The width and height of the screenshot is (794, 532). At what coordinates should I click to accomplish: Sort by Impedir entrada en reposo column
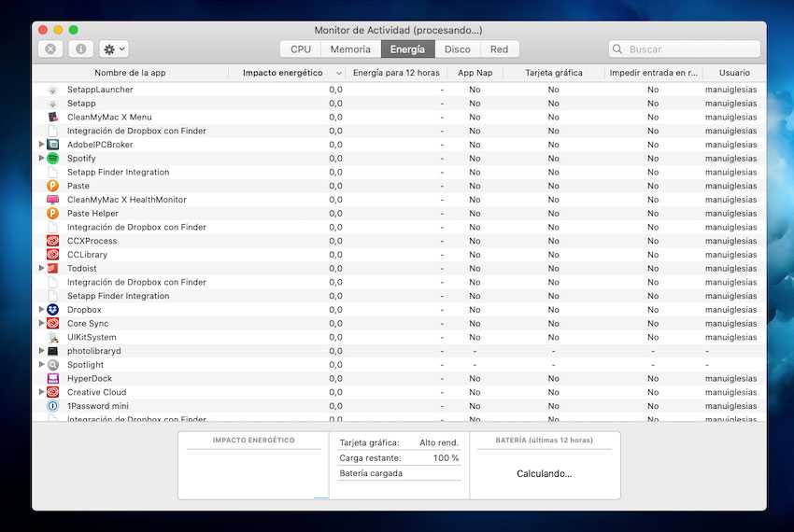point(653,73)
